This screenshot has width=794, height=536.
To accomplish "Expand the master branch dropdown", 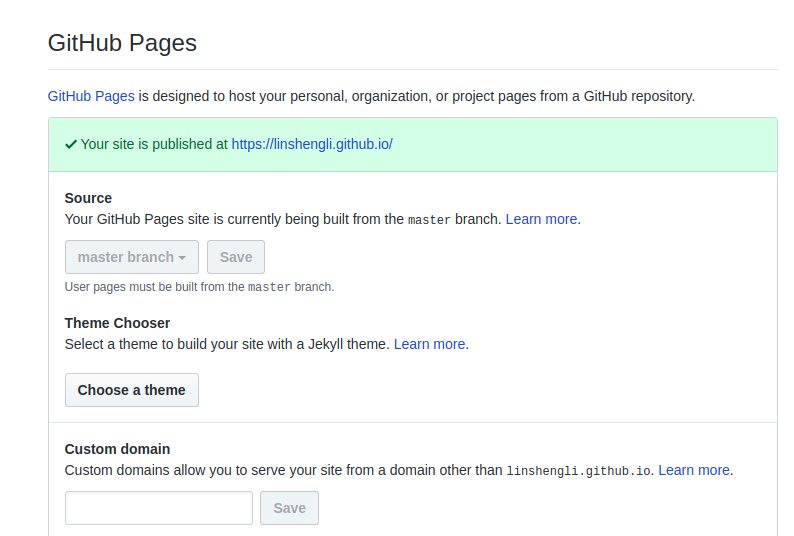I will 132,257.
